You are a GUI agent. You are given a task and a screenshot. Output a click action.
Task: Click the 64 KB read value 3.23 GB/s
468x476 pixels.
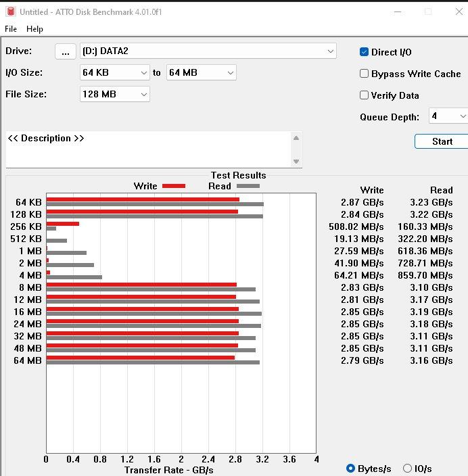tap(431, 202)
